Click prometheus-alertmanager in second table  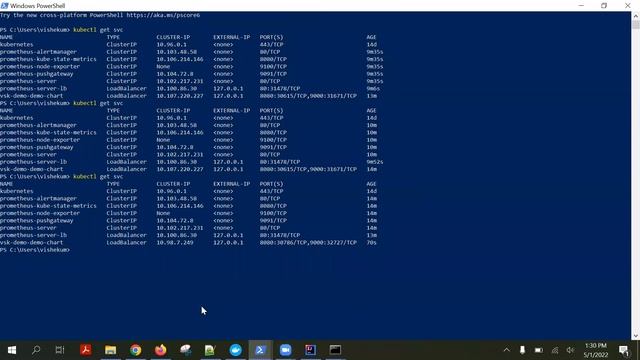point(38,125)
